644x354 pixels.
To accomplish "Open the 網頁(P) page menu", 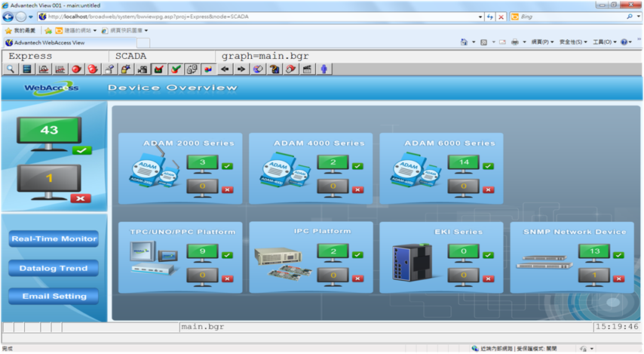I will 541,42.
